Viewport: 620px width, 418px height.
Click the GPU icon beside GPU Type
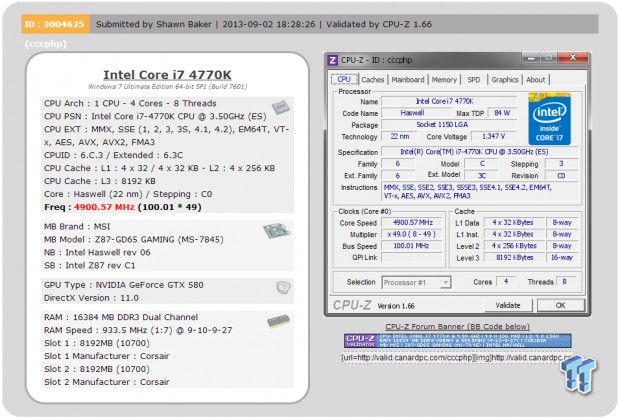283,287
